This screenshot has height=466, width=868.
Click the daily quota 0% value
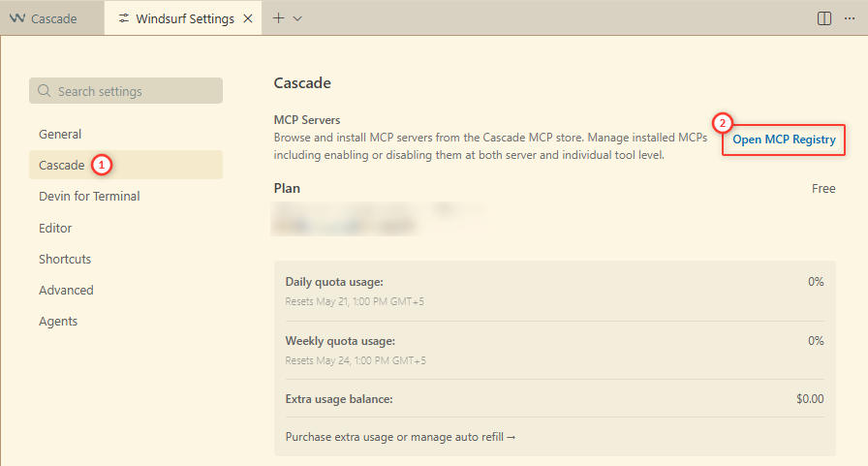click(816, 282)
